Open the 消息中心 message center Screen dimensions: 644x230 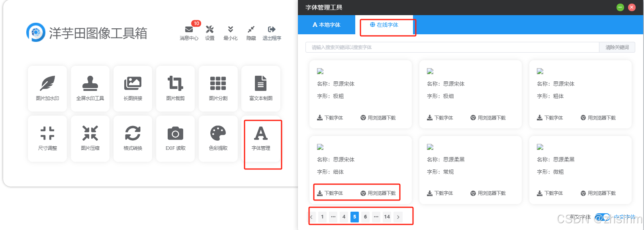point(189,33)
